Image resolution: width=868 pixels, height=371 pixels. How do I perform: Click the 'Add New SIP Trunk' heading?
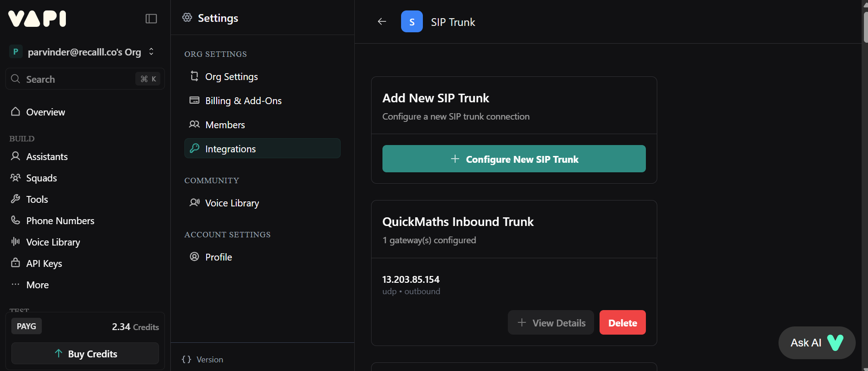pyautogui.click(x=436, y=98)
